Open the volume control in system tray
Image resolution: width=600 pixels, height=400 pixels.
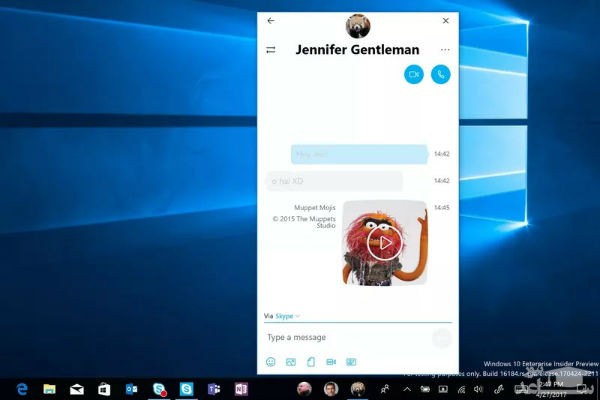coord(478,389)
